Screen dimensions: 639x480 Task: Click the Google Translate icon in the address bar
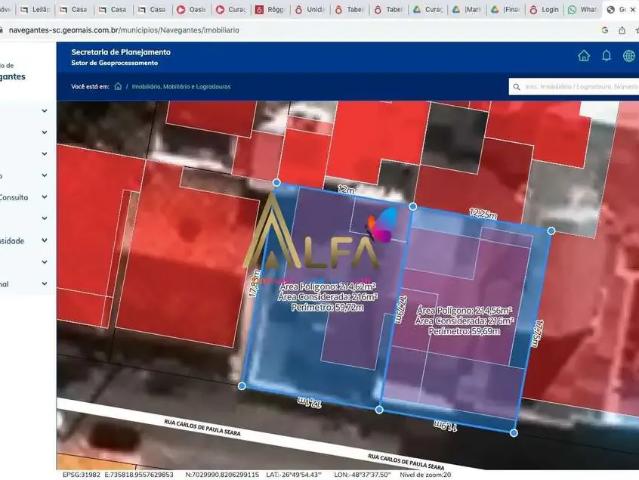point(605,30)
